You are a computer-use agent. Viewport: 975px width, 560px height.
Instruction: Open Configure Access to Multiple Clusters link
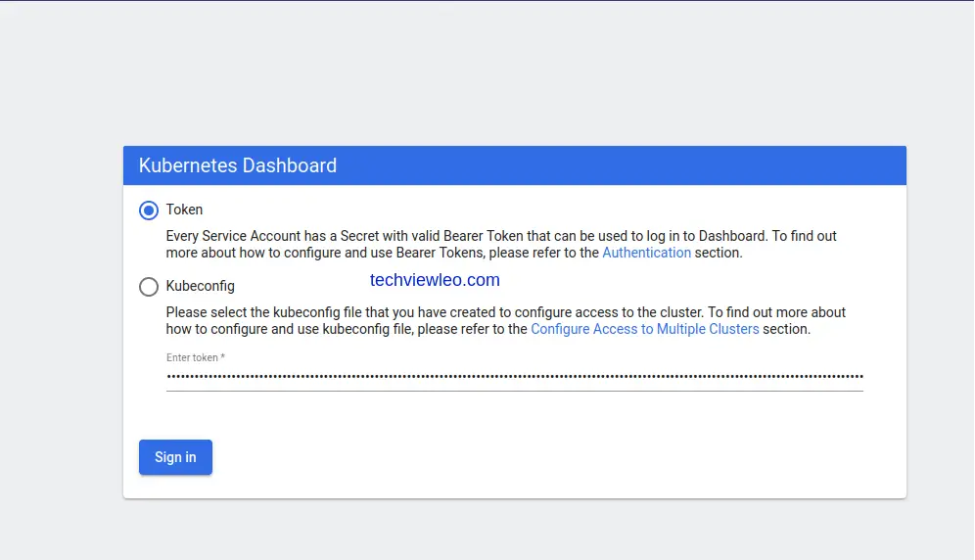click(644, 329)
